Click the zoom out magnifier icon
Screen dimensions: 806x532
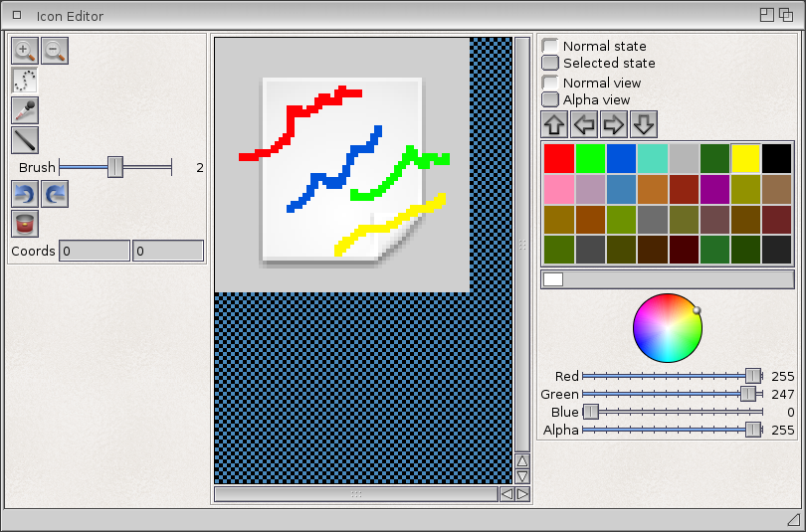click(55, 51)
